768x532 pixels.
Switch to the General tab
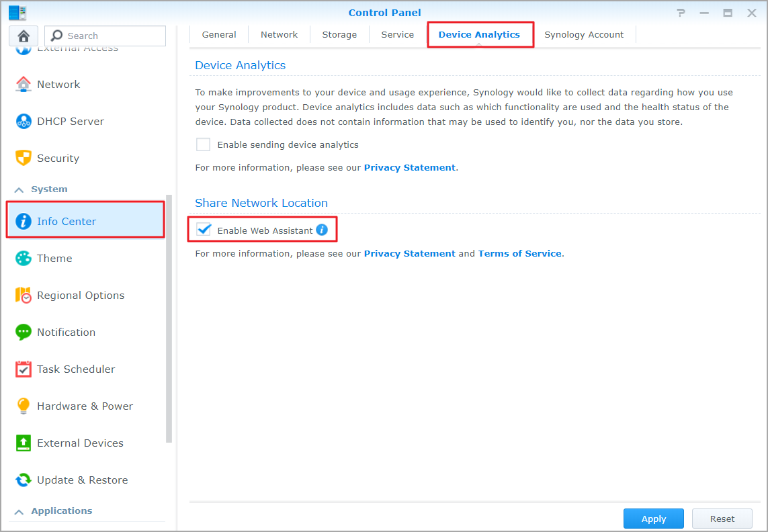pos(219,35)
